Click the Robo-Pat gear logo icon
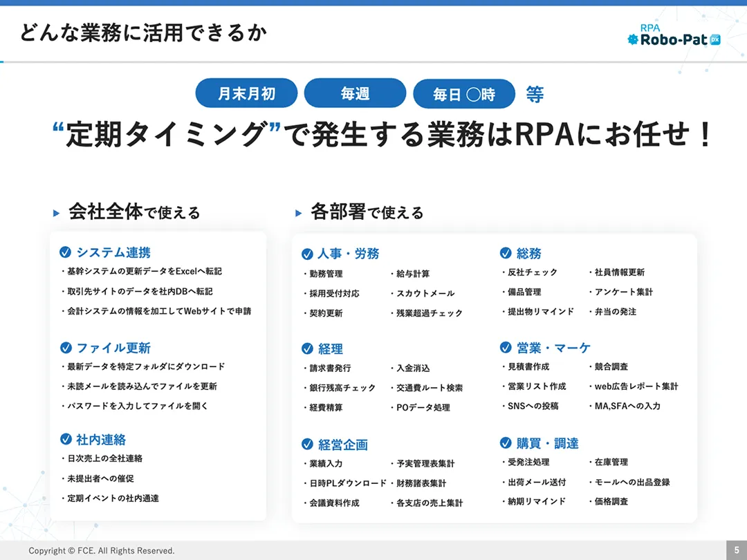The height and width of the screenshot is (560, 747). click(632, 40)
